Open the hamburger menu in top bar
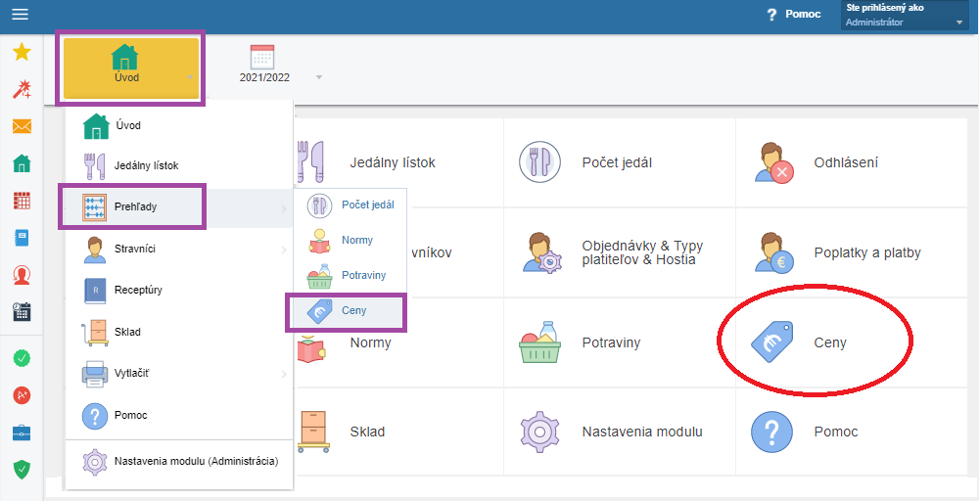This screenshot has width=980, height=501. [x=20, y=14]
